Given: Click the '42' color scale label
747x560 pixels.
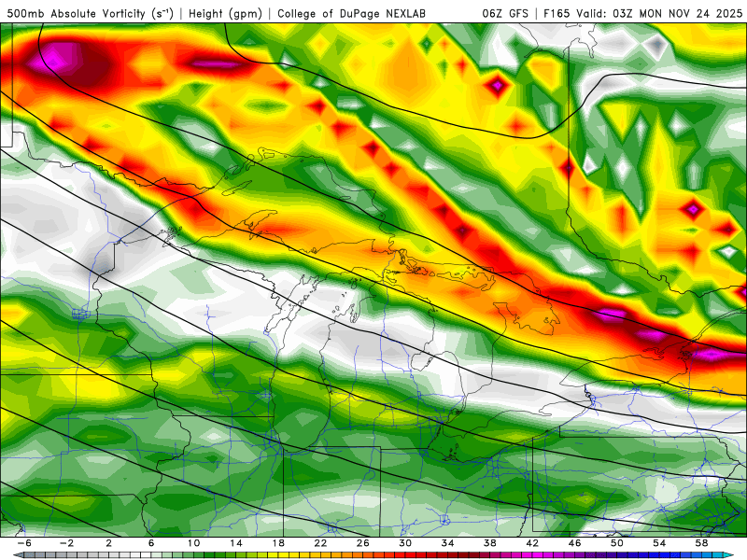Looking at the screenshot, I should (532, 543).
